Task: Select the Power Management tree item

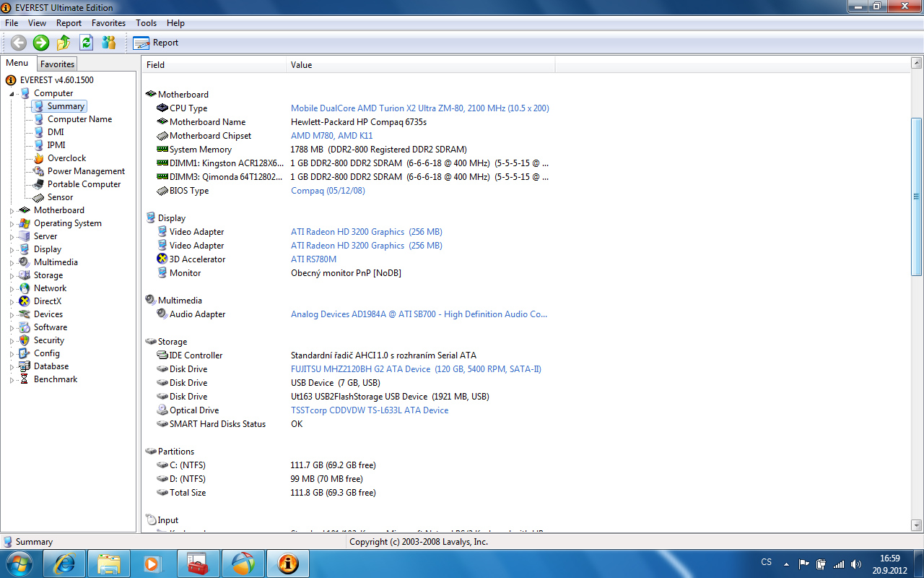Action: click(86, 171)
